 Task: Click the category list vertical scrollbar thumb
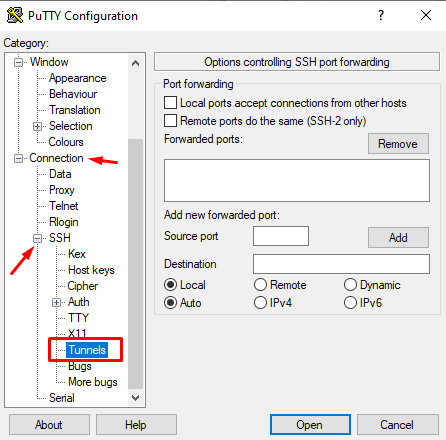135,264
